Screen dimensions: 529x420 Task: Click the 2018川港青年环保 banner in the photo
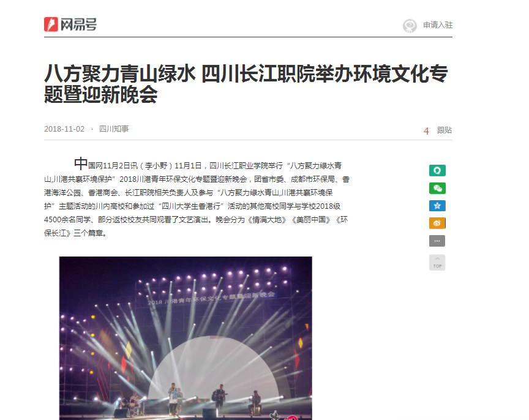point(211,298)
